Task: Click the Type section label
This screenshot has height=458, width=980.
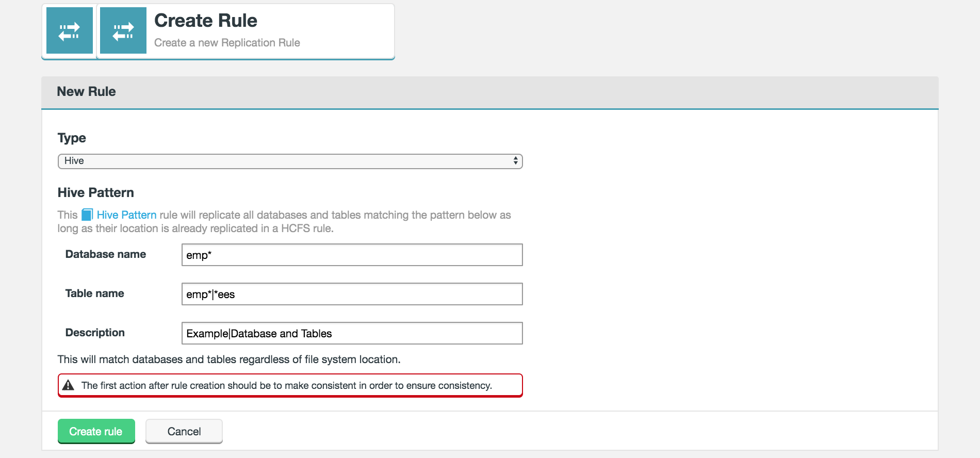Action: (x=72, y=138)
